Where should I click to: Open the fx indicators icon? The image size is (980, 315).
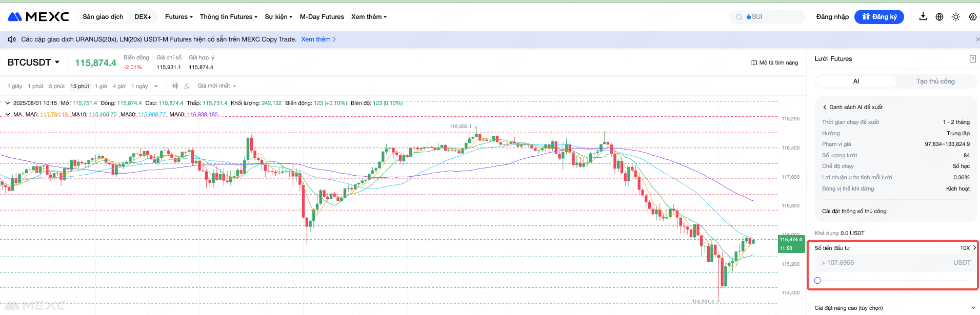pyautogui.click(x=187, y=86)
